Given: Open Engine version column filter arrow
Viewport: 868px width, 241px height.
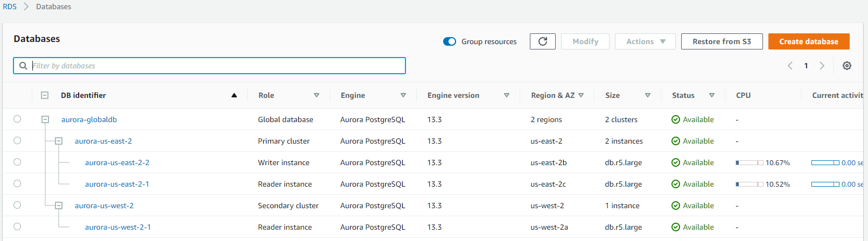Looking at the screenshot, I should tap(507, 95).
